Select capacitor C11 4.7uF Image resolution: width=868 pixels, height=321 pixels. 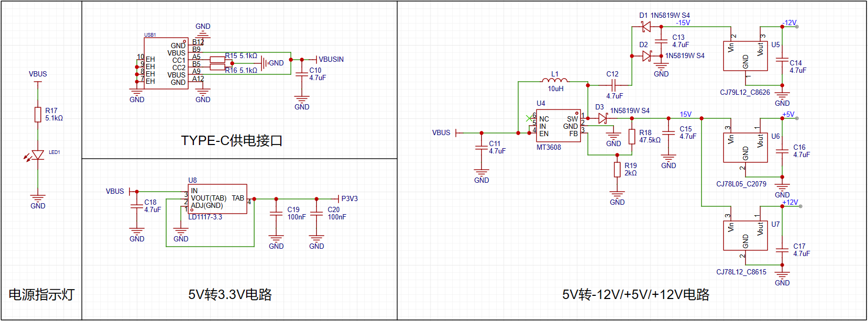(x=481, y=147)
